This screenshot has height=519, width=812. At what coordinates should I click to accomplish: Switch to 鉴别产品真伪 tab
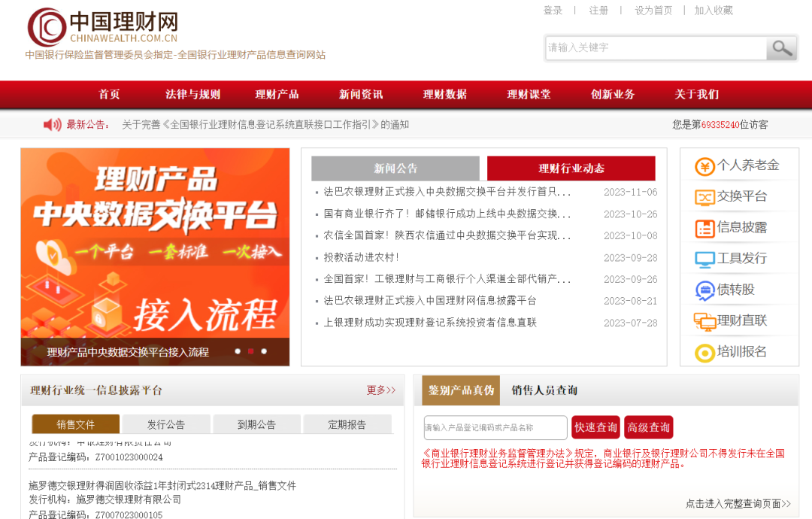pos(461,390)
